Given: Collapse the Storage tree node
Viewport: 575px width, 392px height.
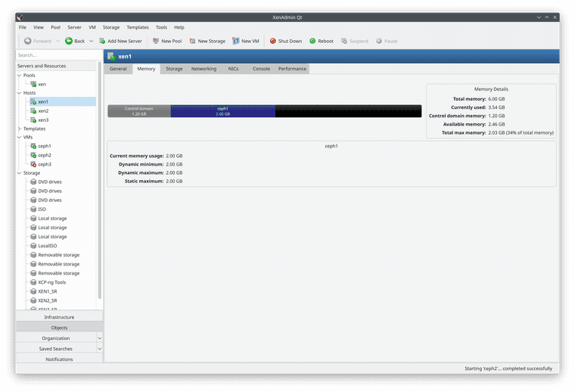Looking at the screenshot, I should click(20, 173).
